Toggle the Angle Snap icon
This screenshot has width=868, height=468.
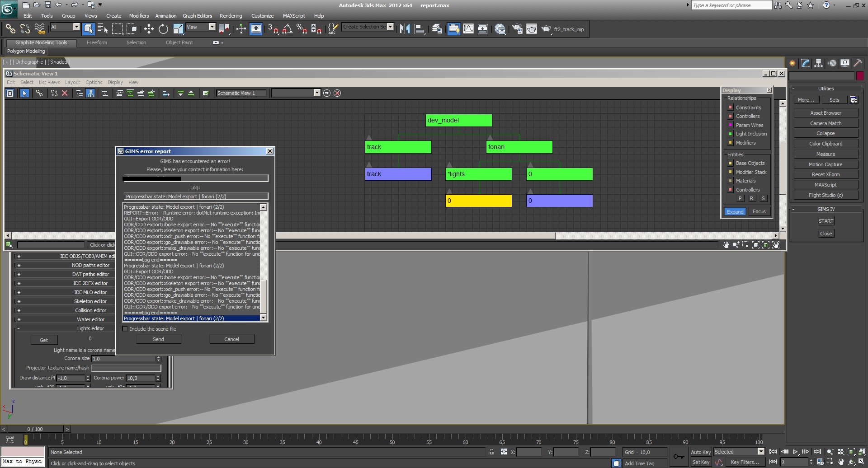(x=287, y=29)
